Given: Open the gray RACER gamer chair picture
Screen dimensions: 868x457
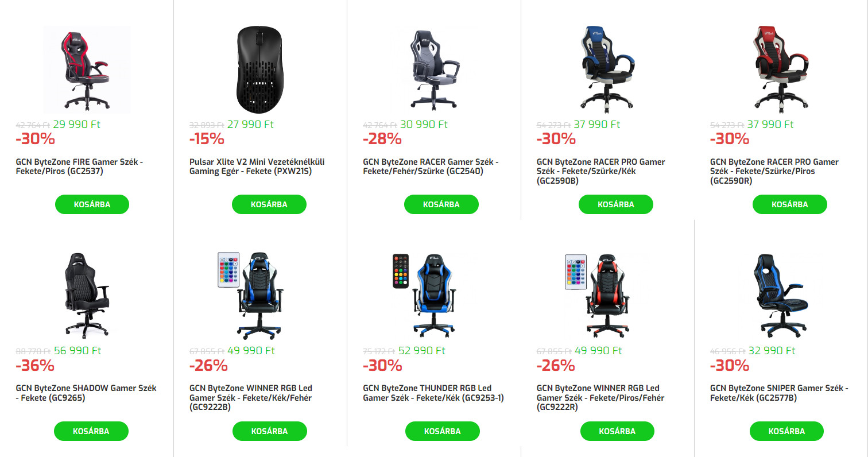Looking at the screenshot, I should pos(434,69).
